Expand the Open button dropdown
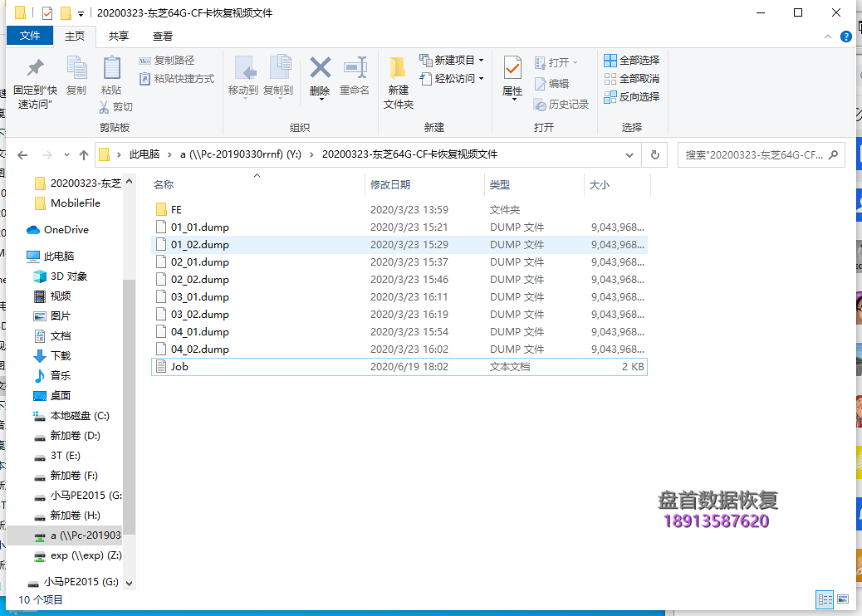 tap(575, 62)
